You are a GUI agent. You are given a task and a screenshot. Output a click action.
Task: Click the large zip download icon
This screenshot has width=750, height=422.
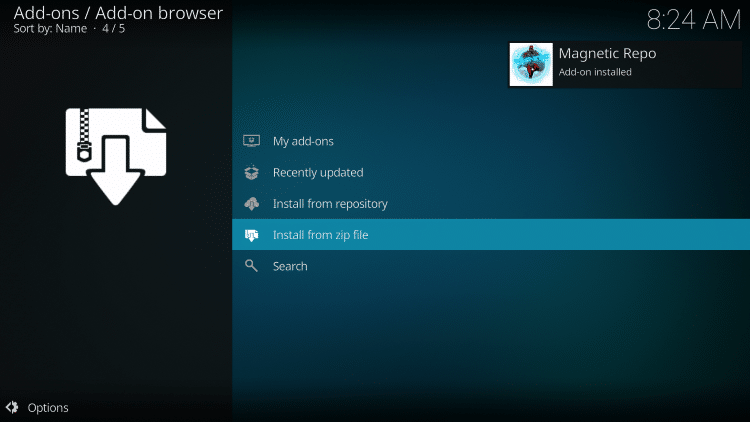116,155
